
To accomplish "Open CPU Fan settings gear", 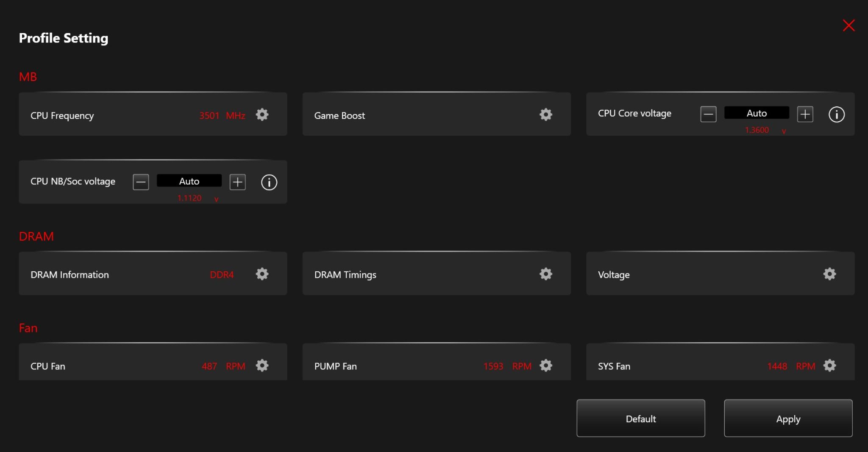I will pos(262,366).
